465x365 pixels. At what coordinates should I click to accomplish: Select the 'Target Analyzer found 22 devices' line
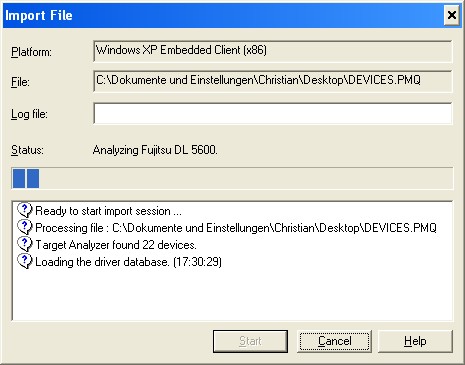[116, 245]
